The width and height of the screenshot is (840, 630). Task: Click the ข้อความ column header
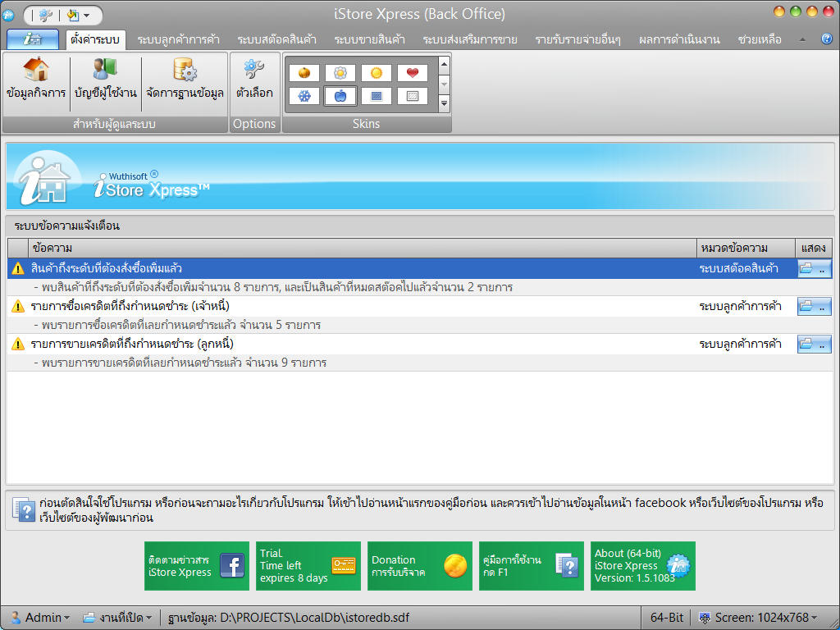tap(362, 248)
